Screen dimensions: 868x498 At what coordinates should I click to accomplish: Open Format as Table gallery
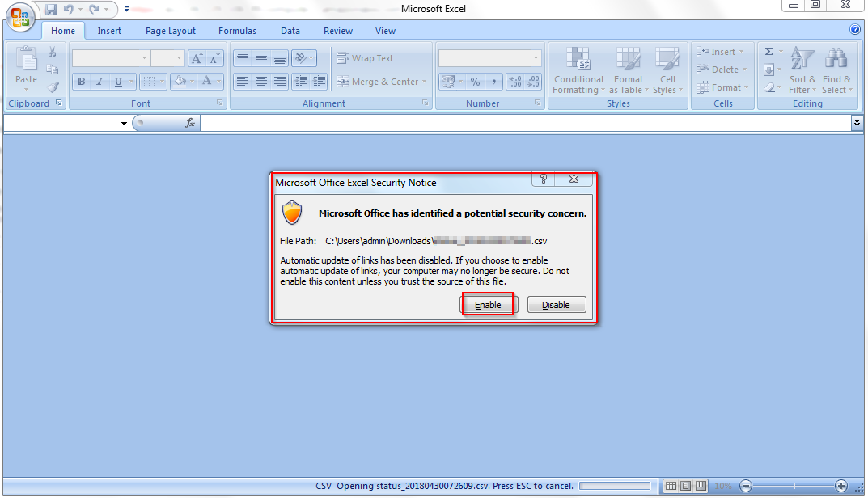[629, 70]
